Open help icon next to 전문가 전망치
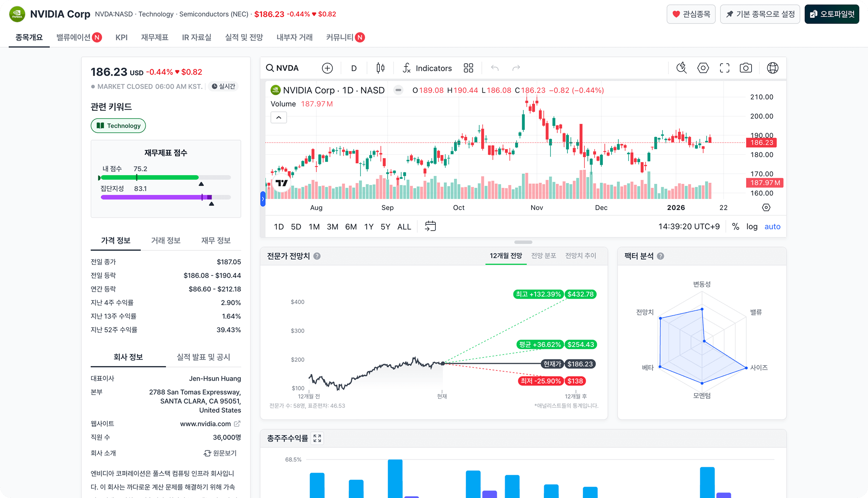Viewport: 868px width, 498px height. (x=317, y=256)
